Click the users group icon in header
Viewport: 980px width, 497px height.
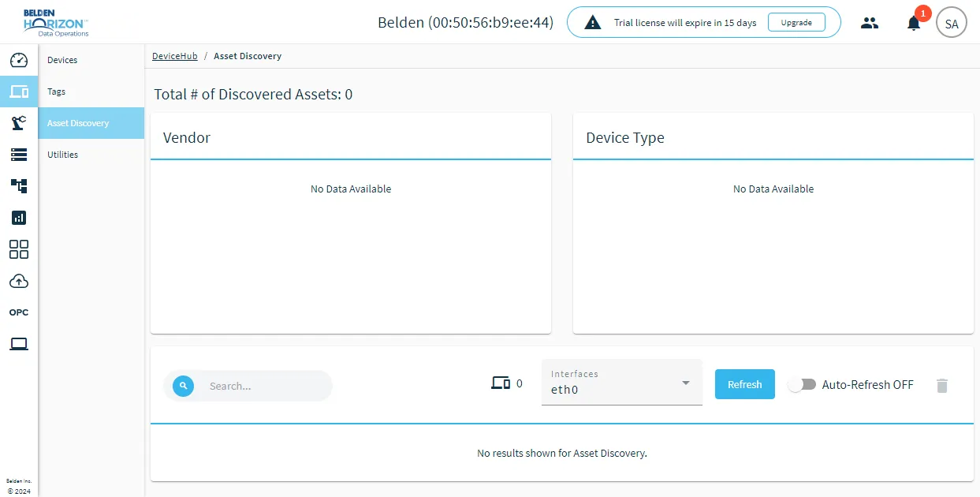point(870,23)
